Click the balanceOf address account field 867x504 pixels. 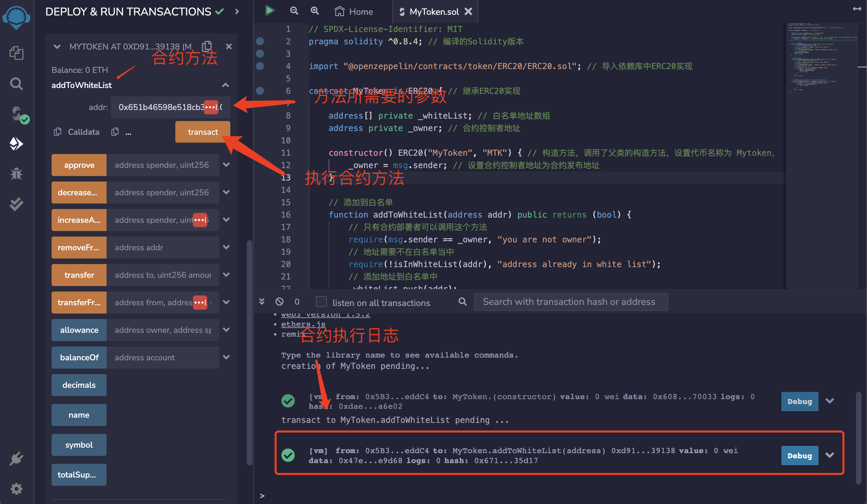(x=163, y=358)
